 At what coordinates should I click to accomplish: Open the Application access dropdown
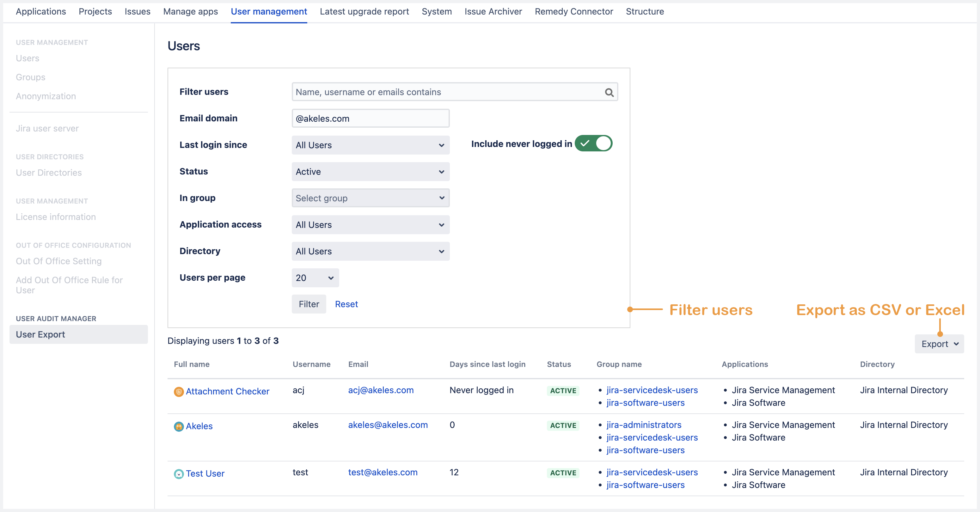coord(370,224)
